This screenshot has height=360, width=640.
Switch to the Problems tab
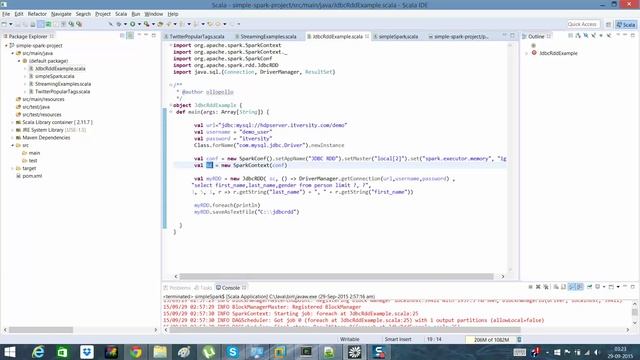click(x=177, y=288)
